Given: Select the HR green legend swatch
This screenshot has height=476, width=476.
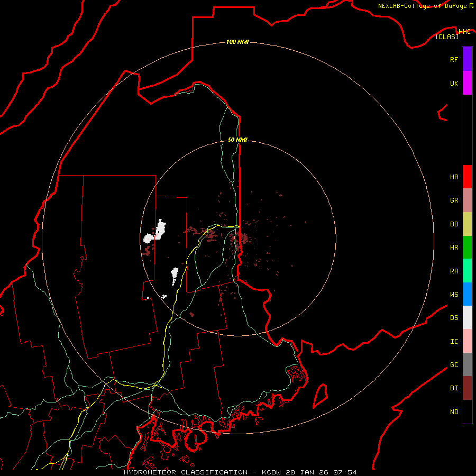Looking at the screenshot, I should (x=467, y=247).
